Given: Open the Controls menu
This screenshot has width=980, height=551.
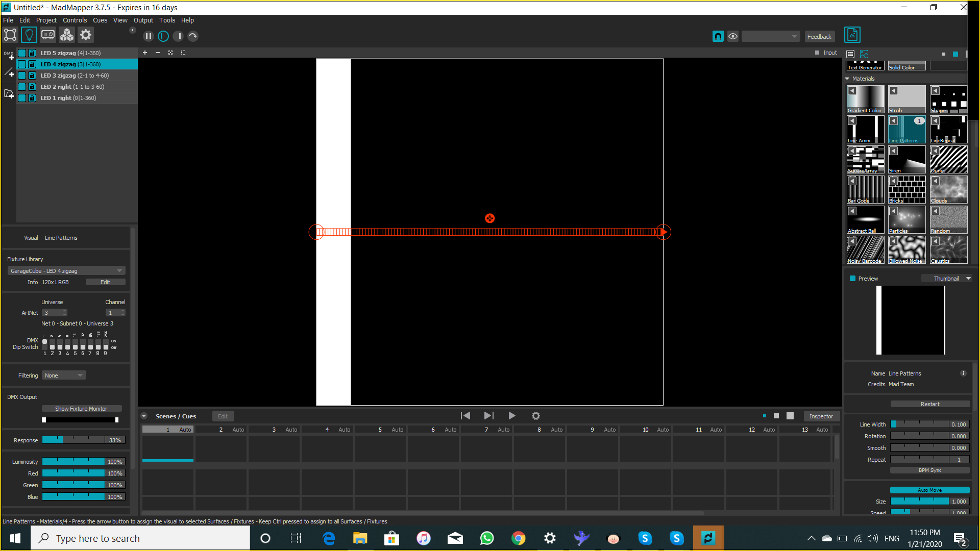Looking at the screenshot, I should [x=75, y=20].
